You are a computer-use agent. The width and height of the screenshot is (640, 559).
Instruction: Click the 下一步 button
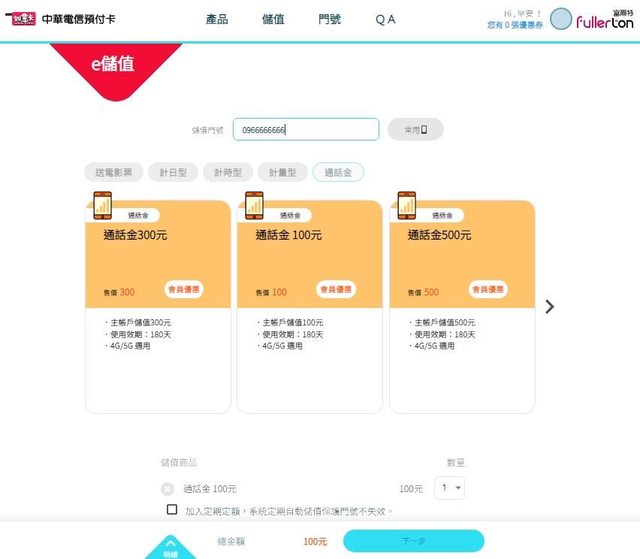(x=413, y=541)
